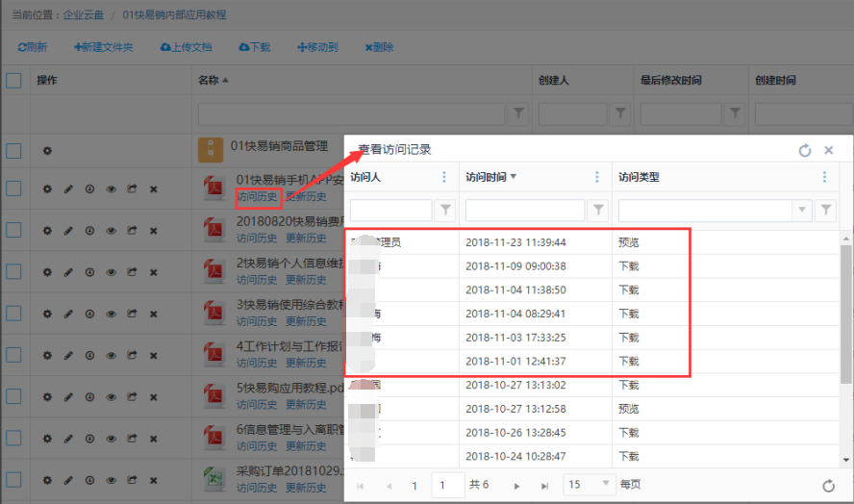Click the vertical scrollbar in the access records dialog

pyautogui.click(x=845, y=317)
